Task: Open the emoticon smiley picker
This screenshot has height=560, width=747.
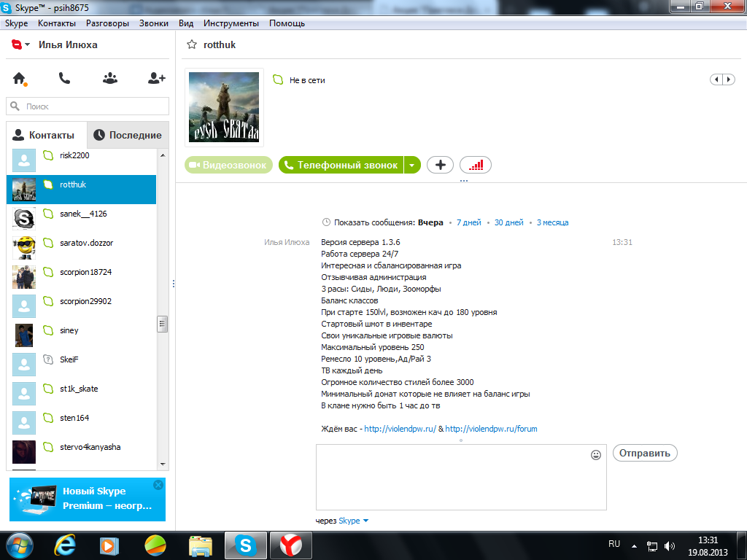Action: tap(595, 455)
